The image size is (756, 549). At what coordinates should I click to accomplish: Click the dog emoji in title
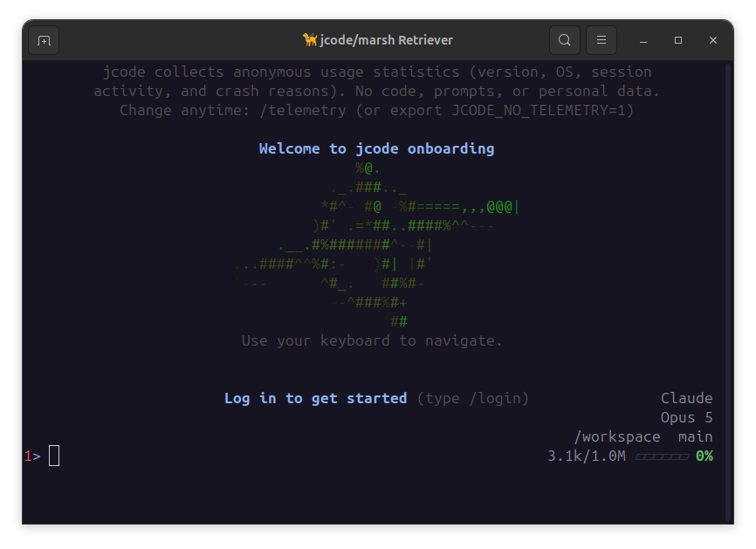[310, 39]
